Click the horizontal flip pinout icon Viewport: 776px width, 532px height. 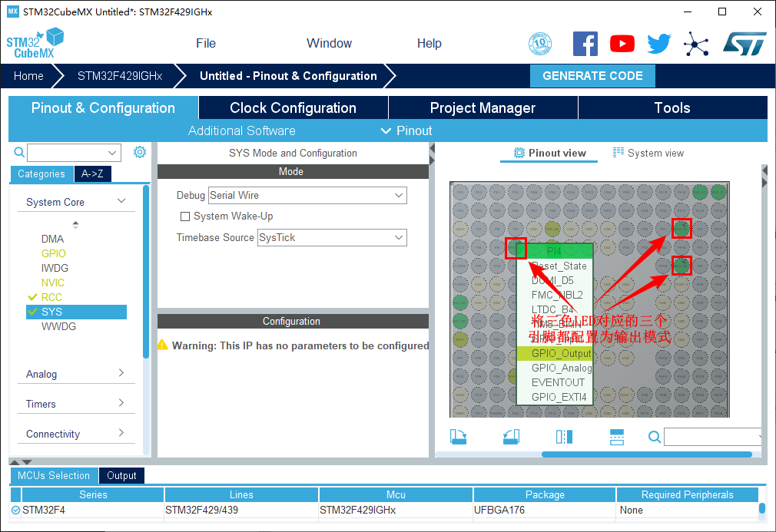(564, 437)
